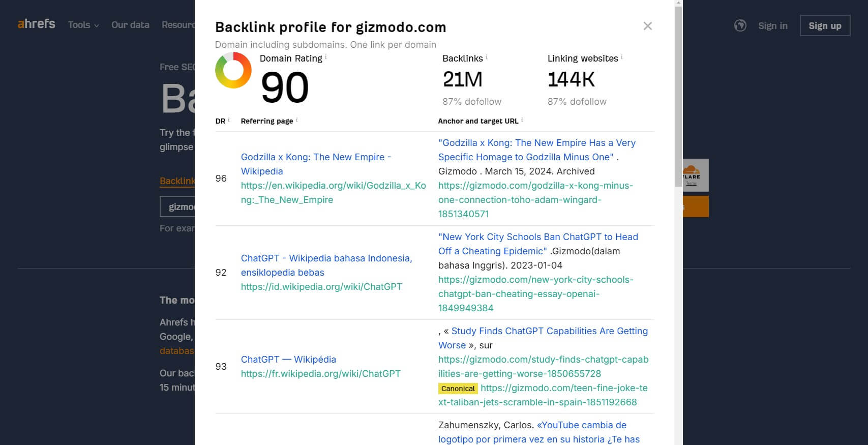Image resolution: width=868 pixels, height=445 pixels.
Task: Open ChatGPT — Wikipédia referring page title
Action: tap(288, 360)
